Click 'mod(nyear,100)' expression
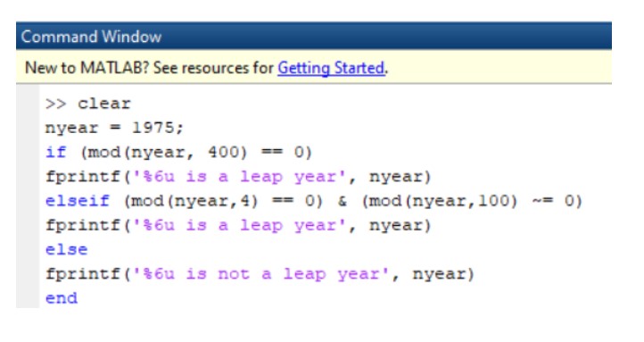The width and height of the screenshot is (644, 342). tap(439, 201)
